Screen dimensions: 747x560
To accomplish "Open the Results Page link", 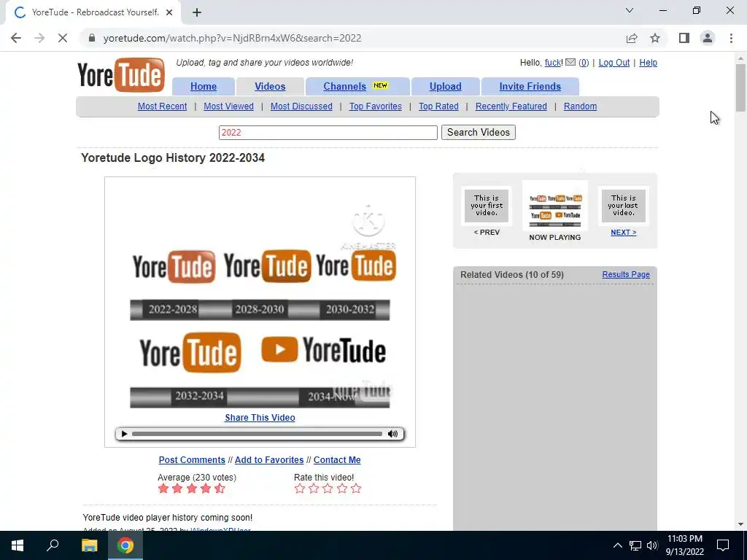I will pyautogui.click(x=626, y=274).
